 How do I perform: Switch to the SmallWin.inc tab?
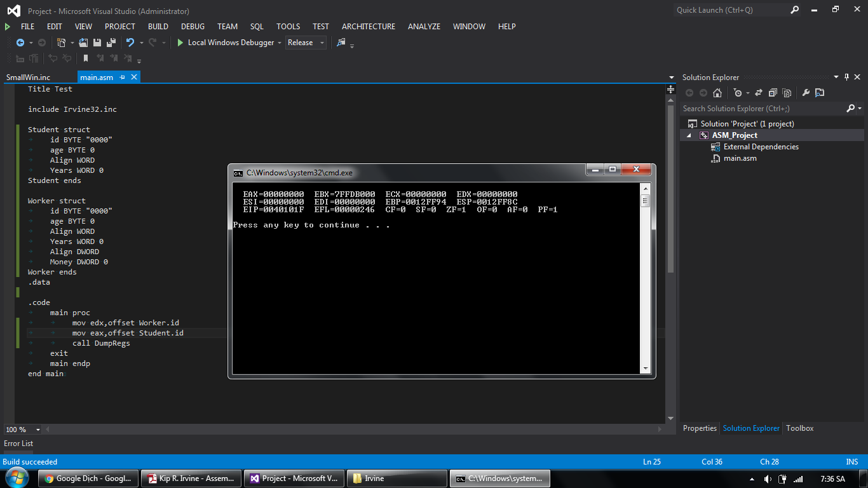coord(28,78)
